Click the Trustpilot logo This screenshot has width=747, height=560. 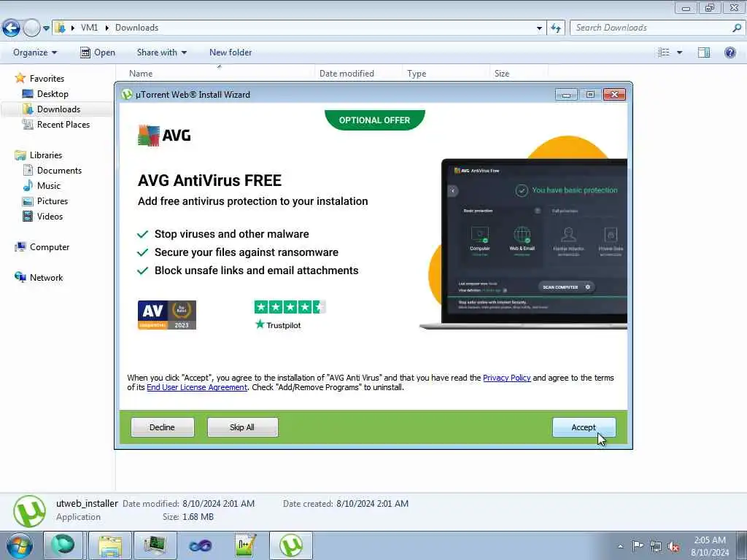point(278,324)
